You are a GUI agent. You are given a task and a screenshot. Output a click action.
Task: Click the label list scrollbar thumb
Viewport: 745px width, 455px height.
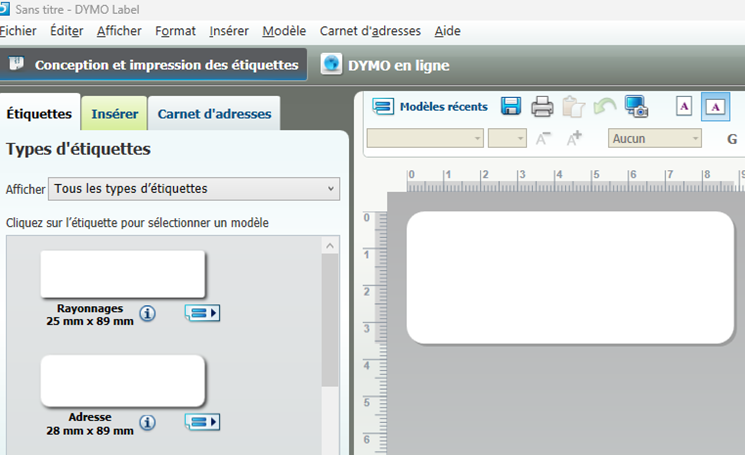tap(330, 320)
